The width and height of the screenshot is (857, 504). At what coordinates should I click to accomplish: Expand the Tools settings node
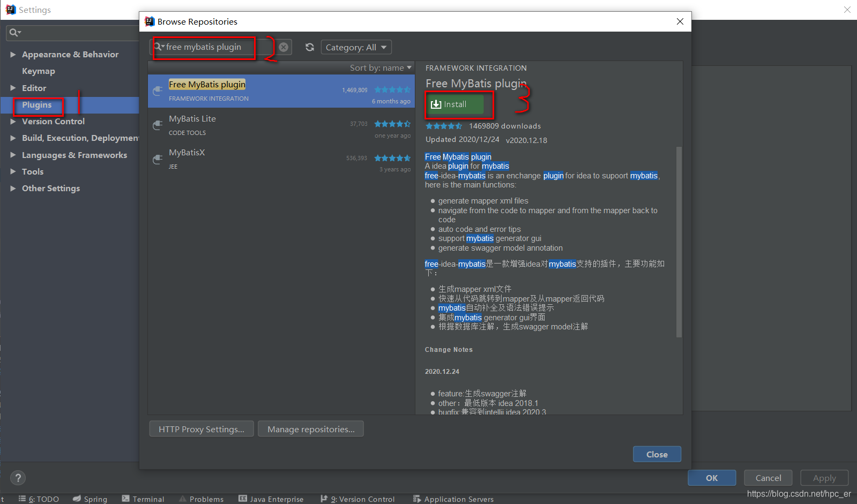pyautogui.click(x=13, y=171)
